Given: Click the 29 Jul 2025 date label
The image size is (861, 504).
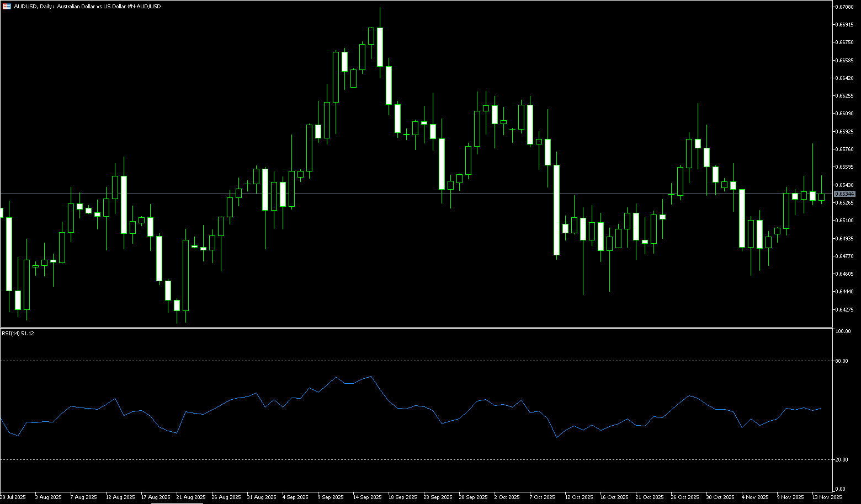Looking at the screenshot, I should 13,497.
